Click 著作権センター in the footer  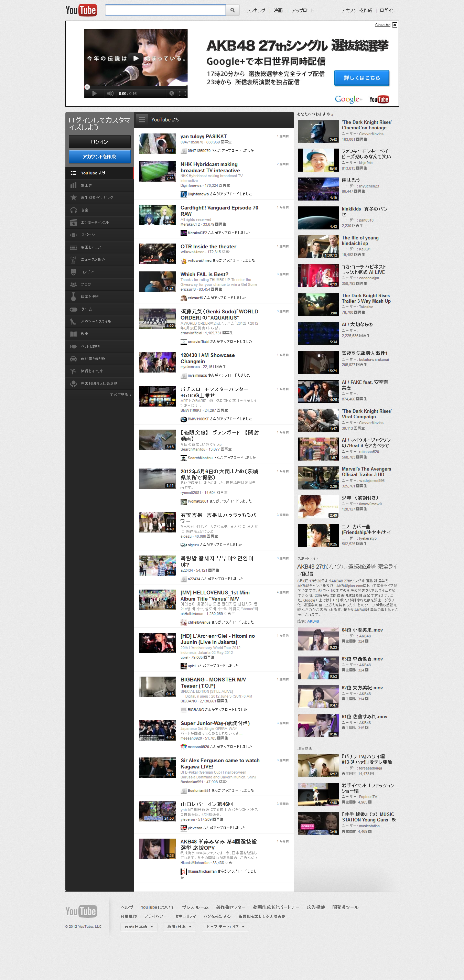(230, 908)
